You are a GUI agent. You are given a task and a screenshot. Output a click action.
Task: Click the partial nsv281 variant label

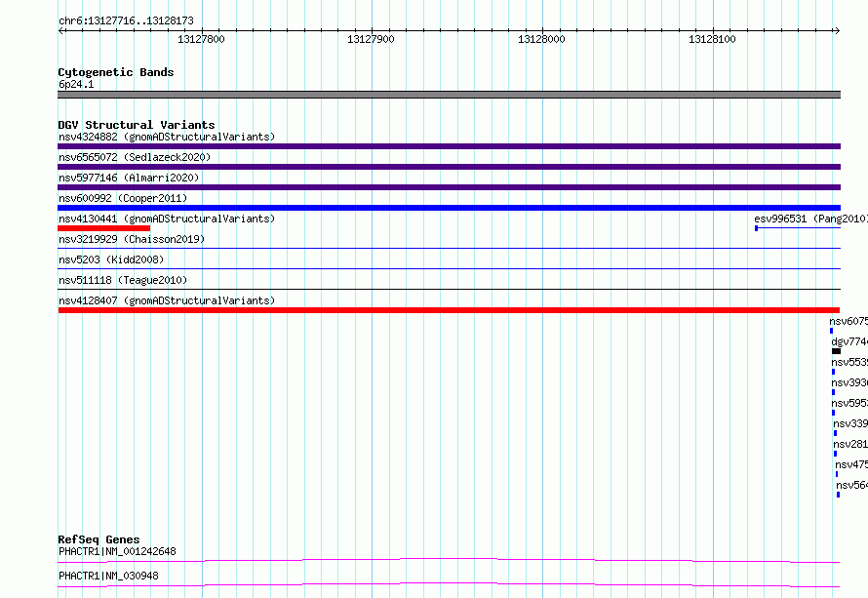tap(850, 444)
